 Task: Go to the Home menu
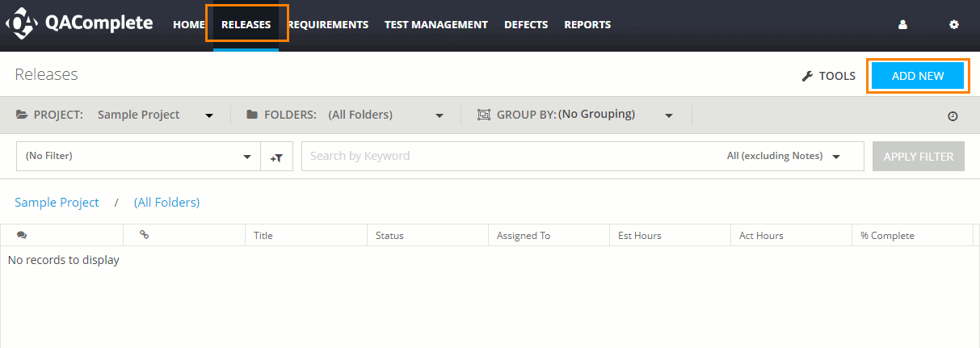(189, 25)
